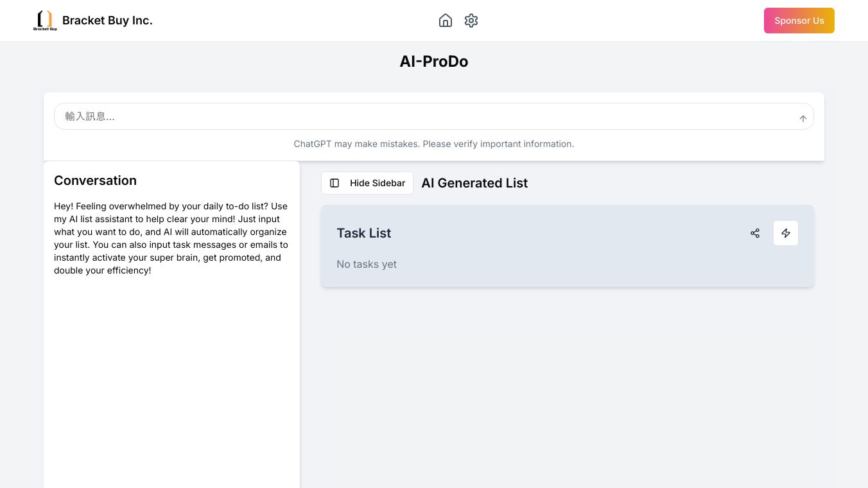
Task: Click the sidebar panel icon
Action: [334, 183]
